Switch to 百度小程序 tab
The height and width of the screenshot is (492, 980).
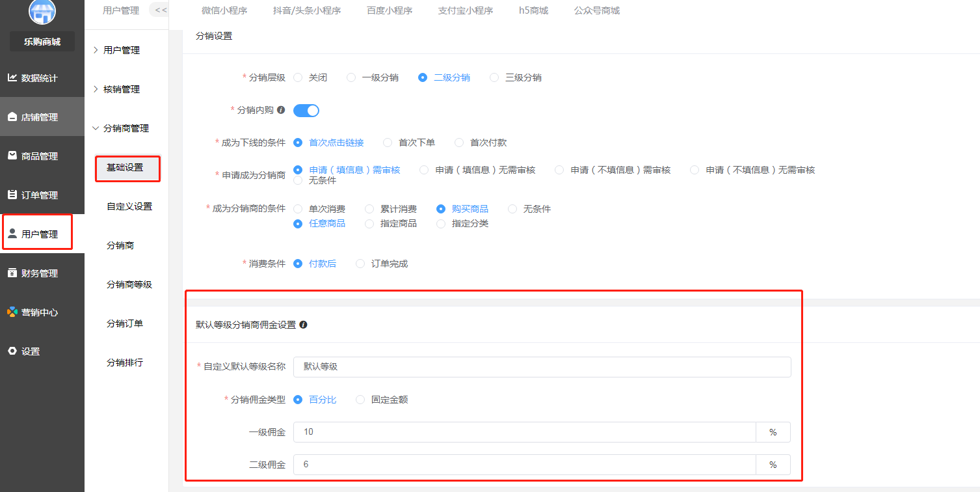point(390,10)
